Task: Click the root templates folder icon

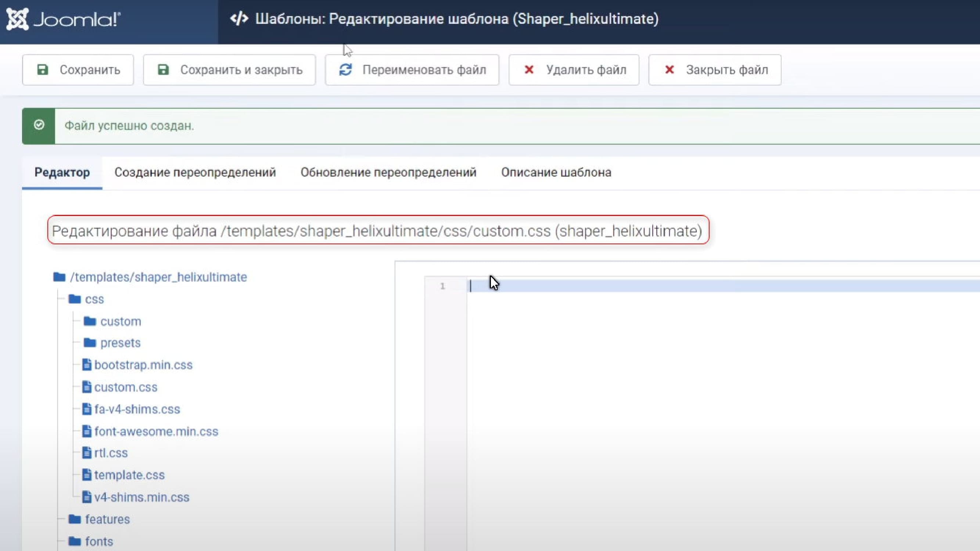Action: click(60, 277)
